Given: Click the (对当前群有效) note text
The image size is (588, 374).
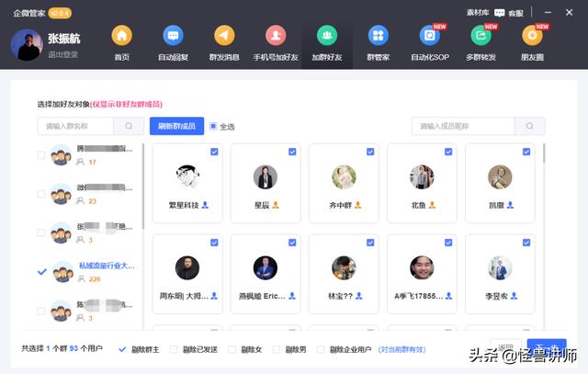Looking at the screenshot, I should coord(401,349).
